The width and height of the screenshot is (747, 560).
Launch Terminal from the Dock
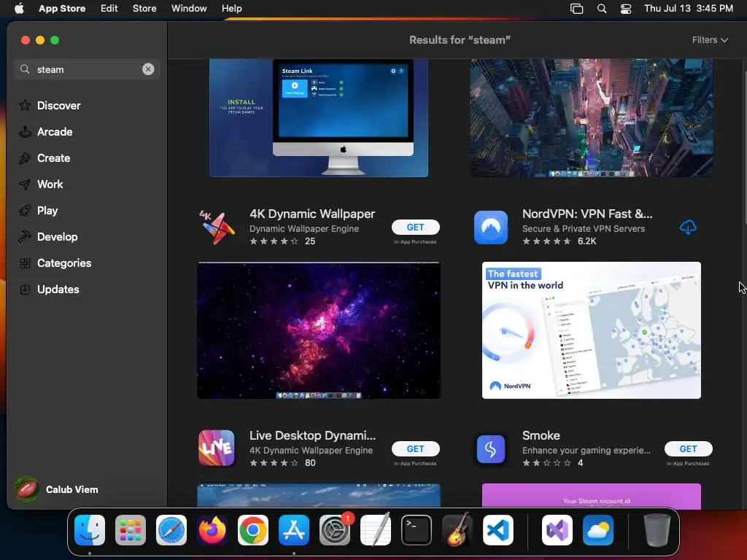tap(417, 530)
